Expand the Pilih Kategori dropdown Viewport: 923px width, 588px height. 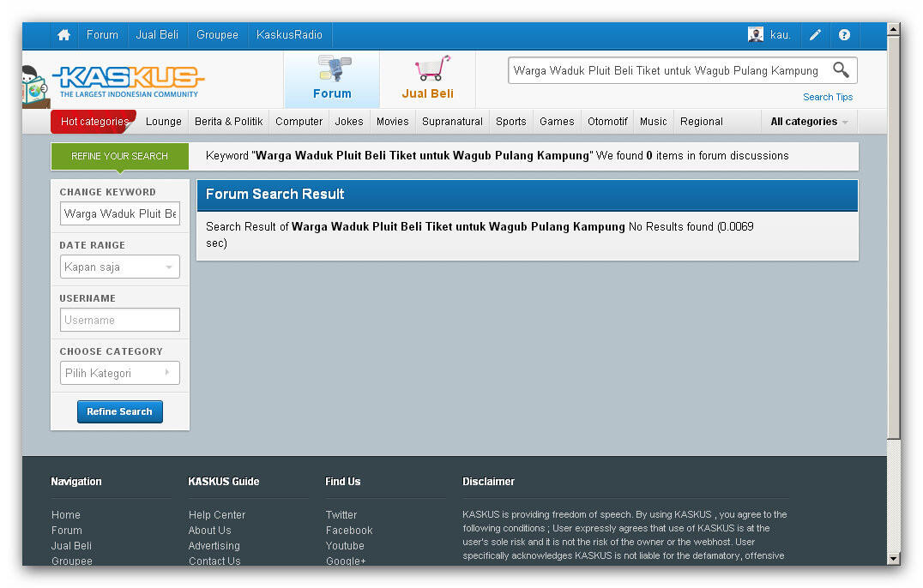tap(120, 373)
